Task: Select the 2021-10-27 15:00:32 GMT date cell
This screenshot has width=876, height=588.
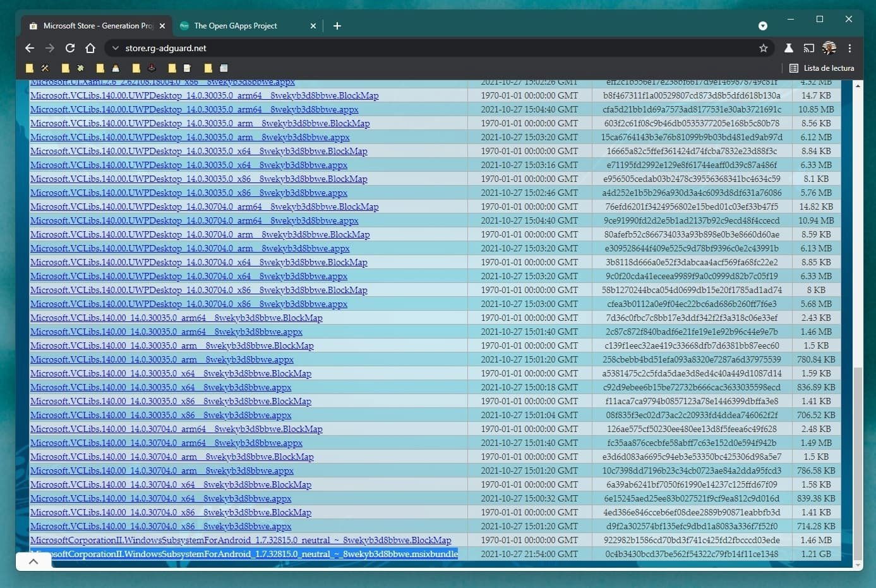Action: [529, 498]
